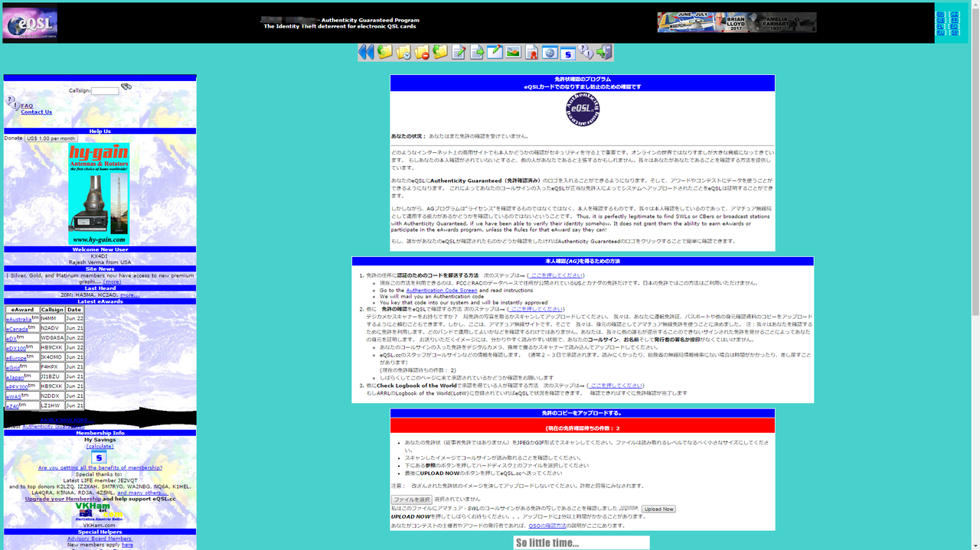Open the eCanada award link
The image size is (980, 550).
click(x=18, y=329)
